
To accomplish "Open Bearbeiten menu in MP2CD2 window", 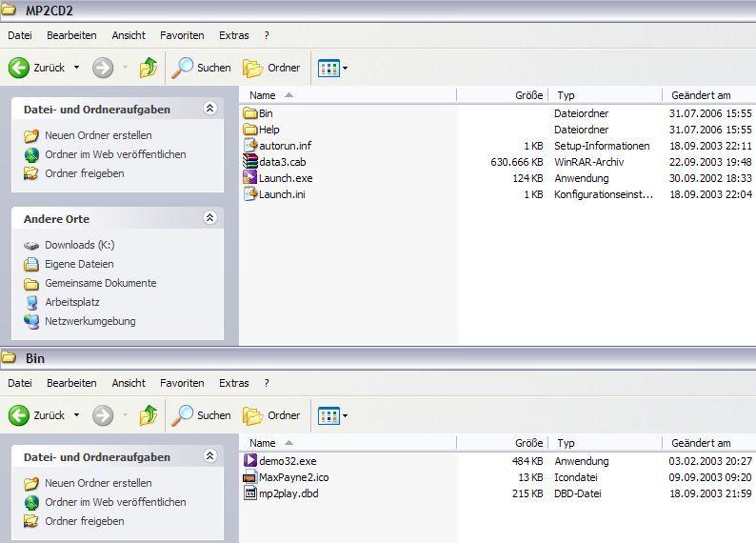I will click(71, 35).
